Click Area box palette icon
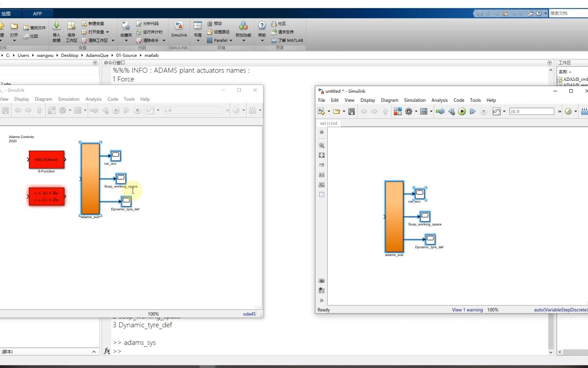Viewport: 588px width, 368px height. (322, 195)
